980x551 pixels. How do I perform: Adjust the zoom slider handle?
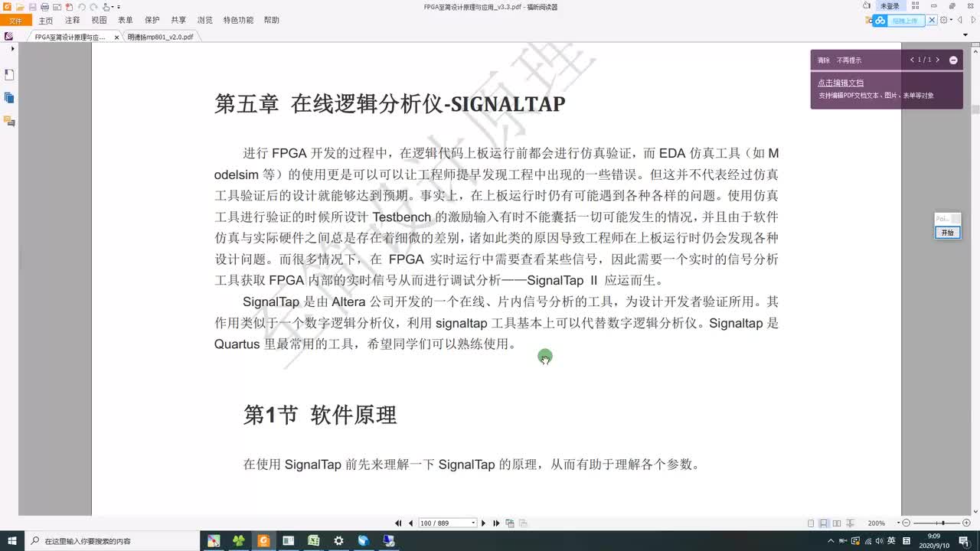[x=943, y=523]
